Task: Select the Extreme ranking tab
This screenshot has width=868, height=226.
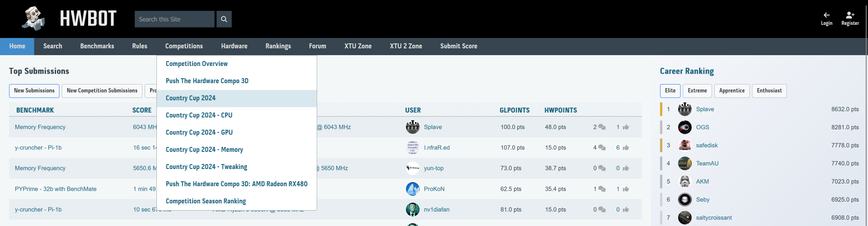Action: pos(698,91)
